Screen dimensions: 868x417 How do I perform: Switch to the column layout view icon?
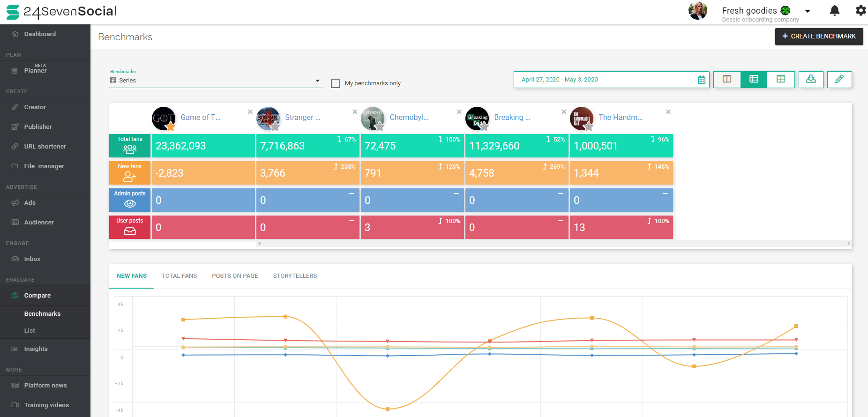coord(727,79)
